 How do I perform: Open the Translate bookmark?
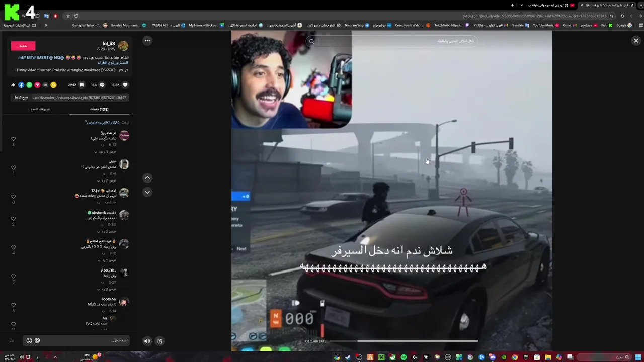pyautogui.click(x=521, y=25)
